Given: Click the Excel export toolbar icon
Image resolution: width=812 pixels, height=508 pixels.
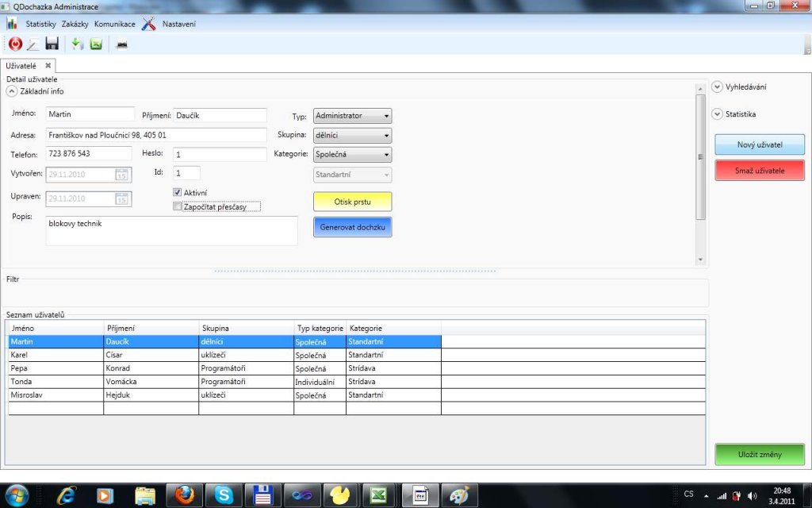Looking at the screenshot, I should point(96,44).
